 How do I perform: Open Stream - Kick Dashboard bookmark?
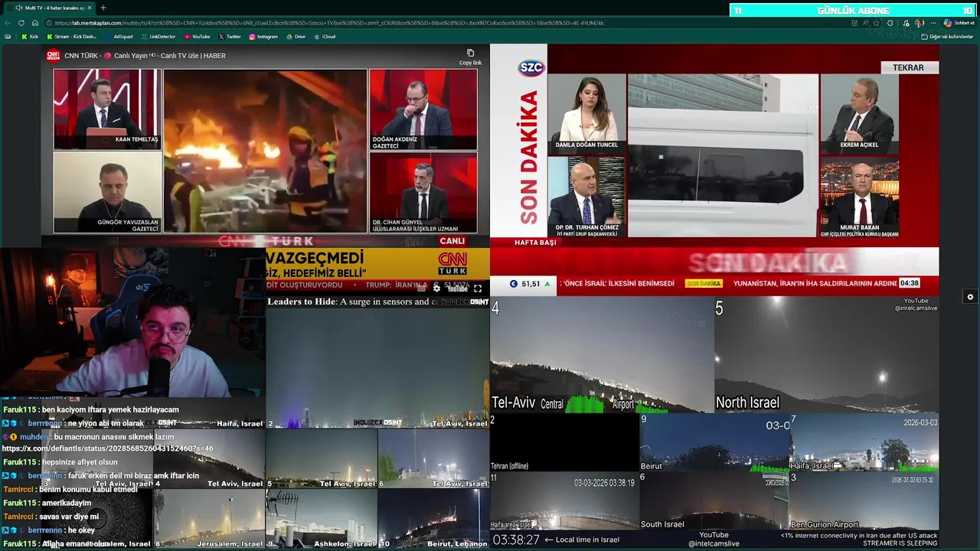[72, 37]
